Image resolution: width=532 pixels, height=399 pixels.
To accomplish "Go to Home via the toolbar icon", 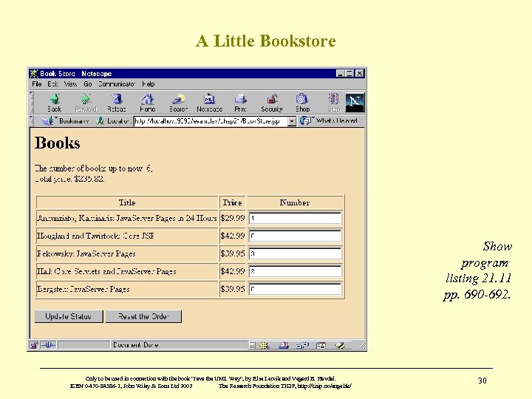I will coord(148,99).
